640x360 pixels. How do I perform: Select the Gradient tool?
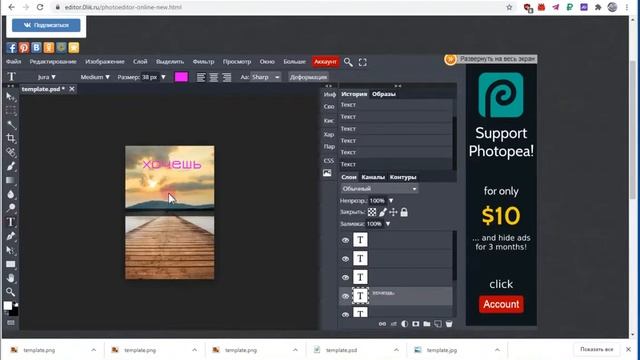(11, 180)
